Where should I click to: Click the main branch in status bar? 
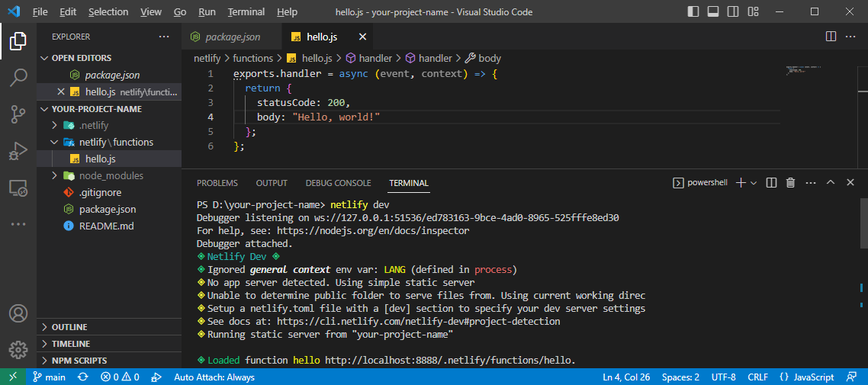click(48, 377)
